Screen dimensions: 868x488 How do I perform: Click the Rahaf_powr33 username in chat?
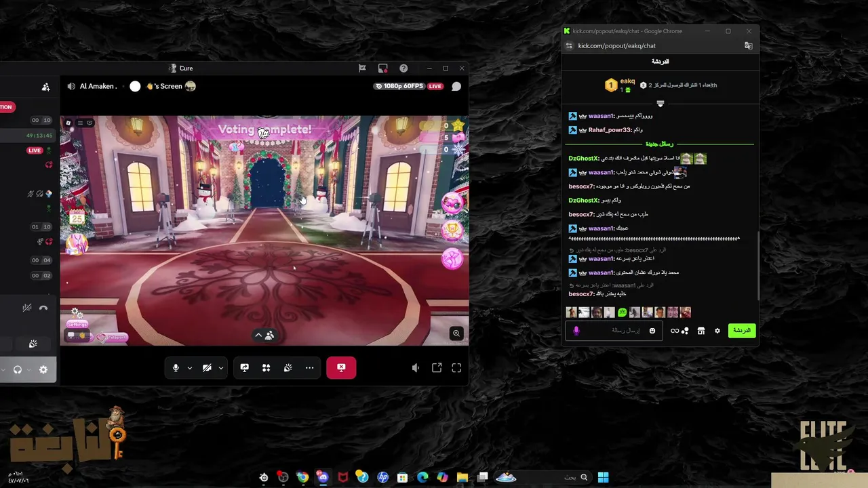(x=610, y=130)
